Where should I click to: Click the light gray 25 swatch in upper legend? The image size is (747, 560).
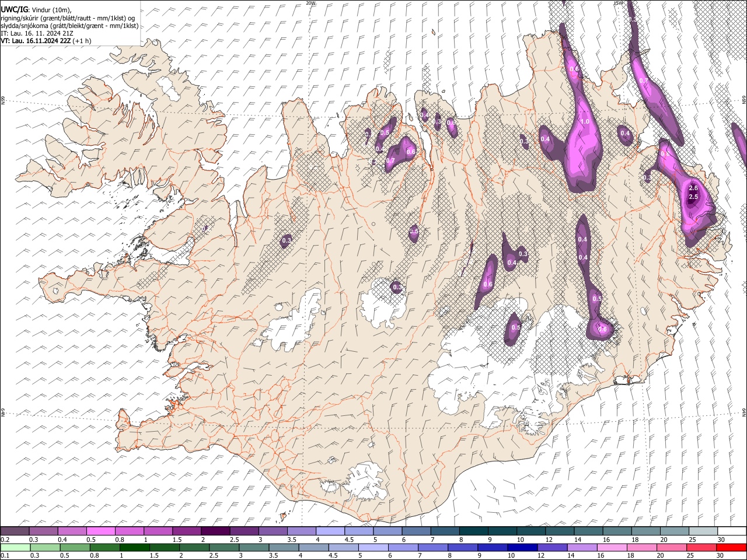703,531
